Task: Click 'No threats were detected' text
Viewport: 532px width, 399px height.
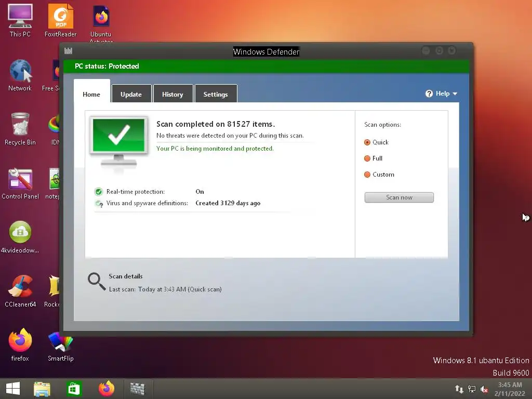Action: [x=230, y=136]
